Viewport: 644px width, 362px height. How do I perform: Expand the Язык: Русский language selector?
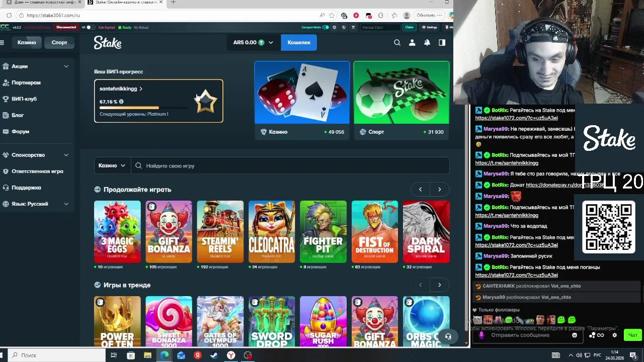point(66,204)
